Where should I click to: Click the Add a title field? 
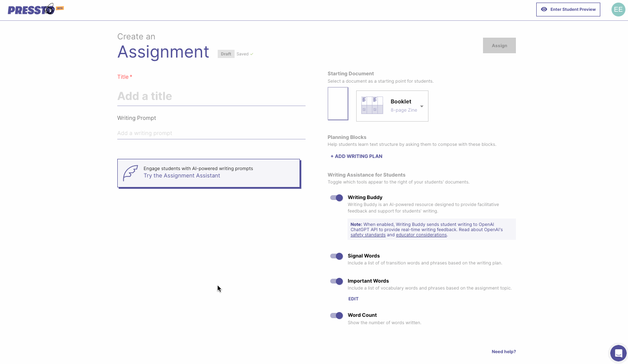point(211,96)
